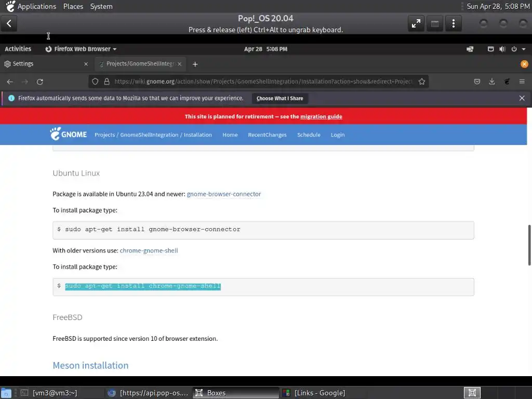The image size is (532, 399).
Task: Click guest power icon
Action: (514, 49)
